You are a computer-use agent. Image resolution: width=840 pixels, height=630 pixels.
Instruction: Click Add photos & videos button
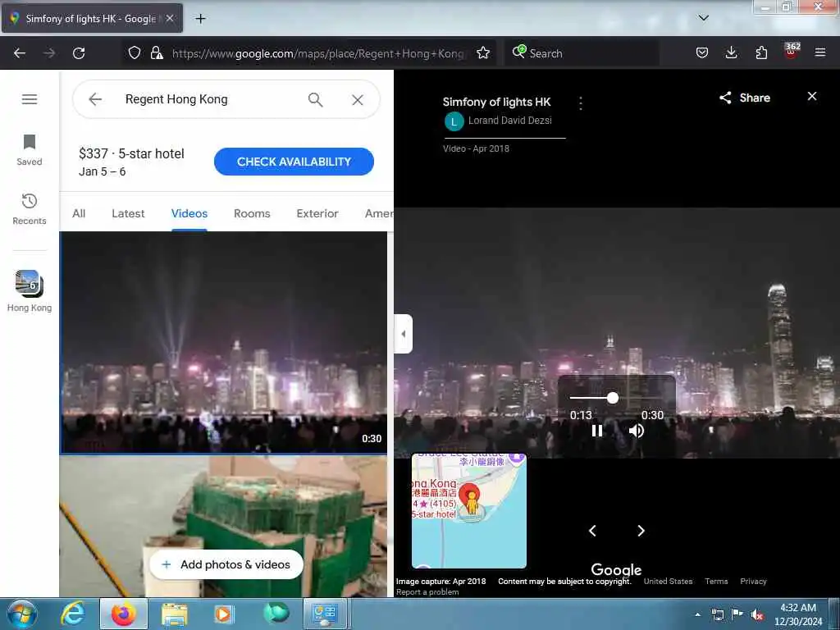click(x=226, y=564)
